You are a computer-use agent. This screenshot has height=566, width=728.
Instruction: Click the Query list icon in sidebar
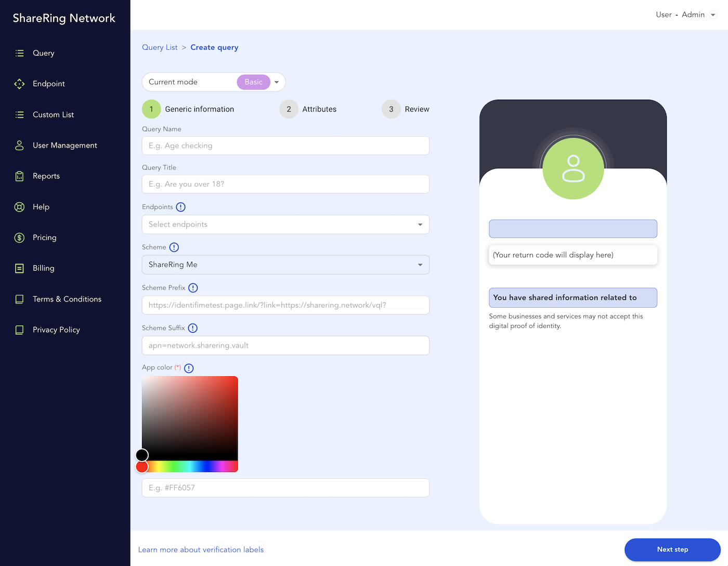(20, 53)
